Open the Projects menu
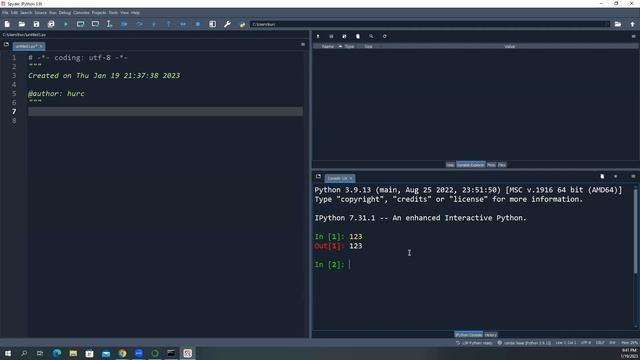 click(x=99, y=13)
